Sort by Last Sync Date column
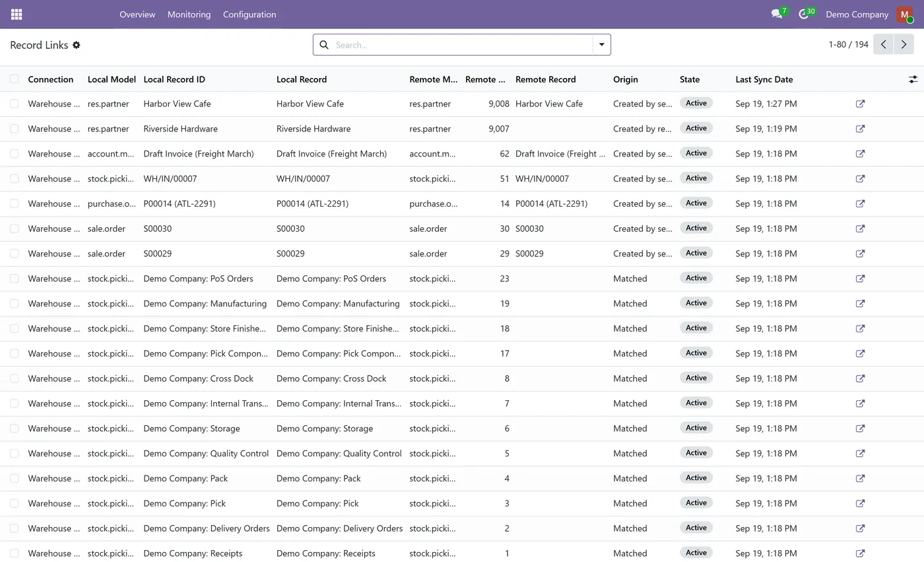 pos(764,79)
